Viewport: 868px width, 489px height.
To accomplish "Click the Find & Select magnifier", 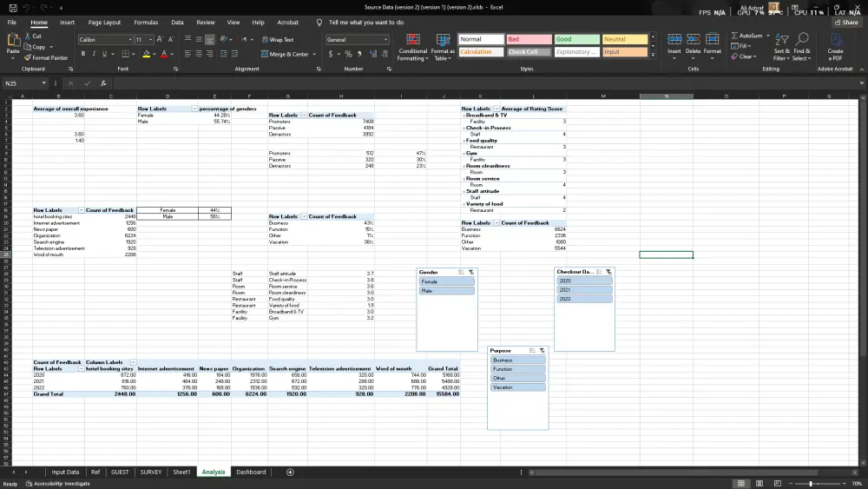I will click(802, 40).
